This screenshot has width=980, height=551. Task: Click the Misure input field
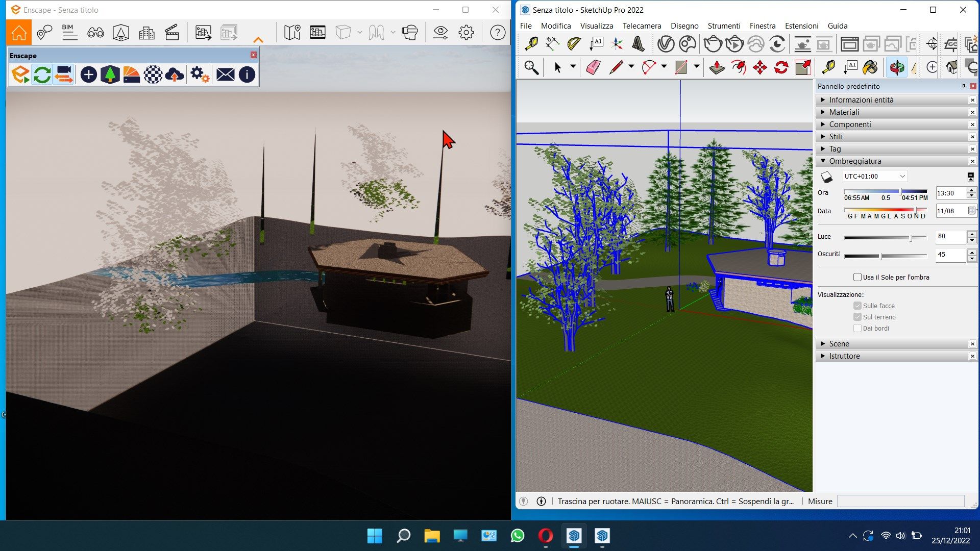pos(900,501)
